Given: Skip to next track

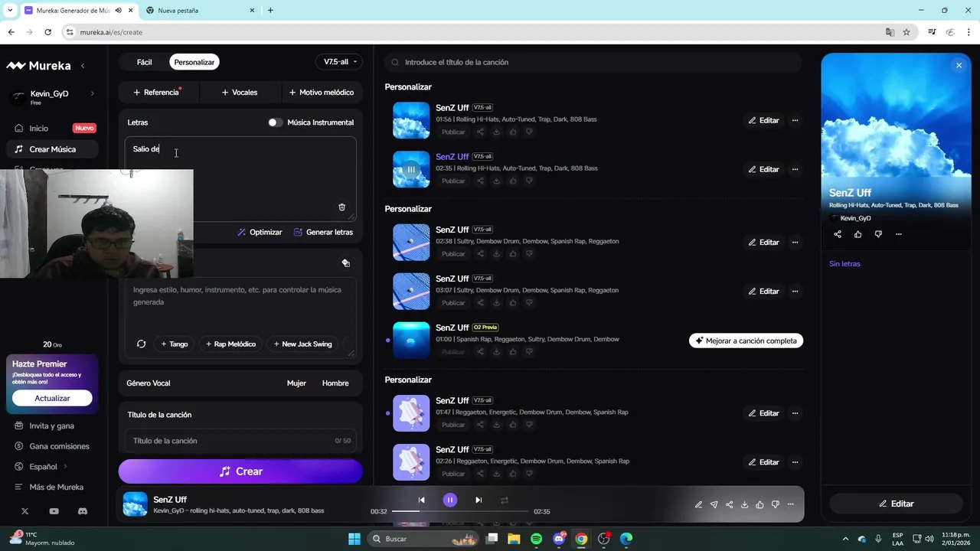Looking at the screenshot, I should (479, 500).
